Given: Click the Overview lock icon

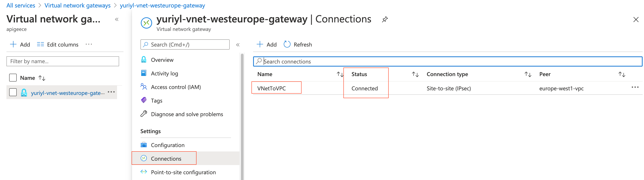Looking at the screenshot, I should tap(144, 59).
